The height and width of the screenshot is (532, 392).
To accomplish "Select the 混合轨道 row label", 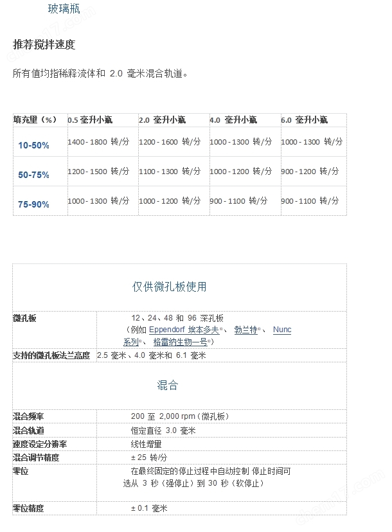I will pos(28,430).
